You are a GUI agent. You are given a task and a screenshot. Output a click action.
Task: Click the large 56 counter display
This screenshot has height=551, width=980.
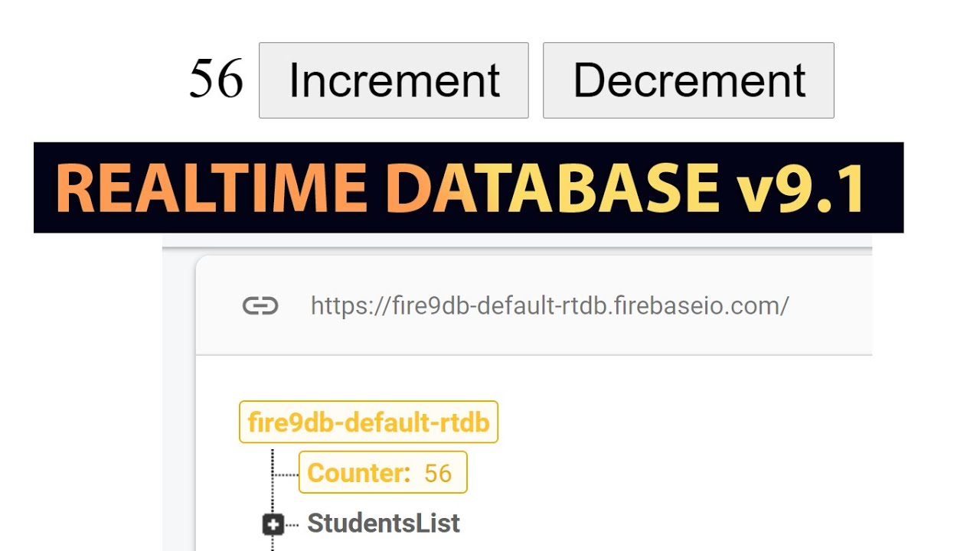216,79
